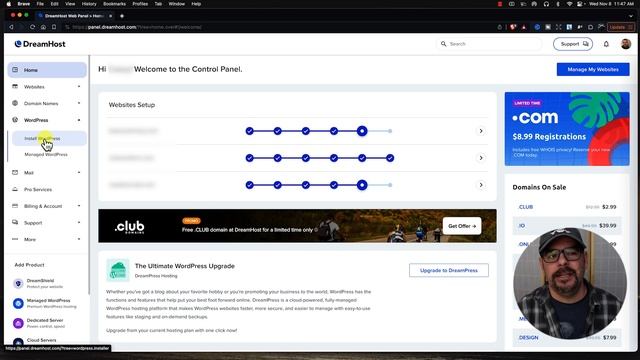The height and width of the screenshot is (360, 640).
Task: Open the notifications bell
Action: pyautogui.click(x=606, y=44)
